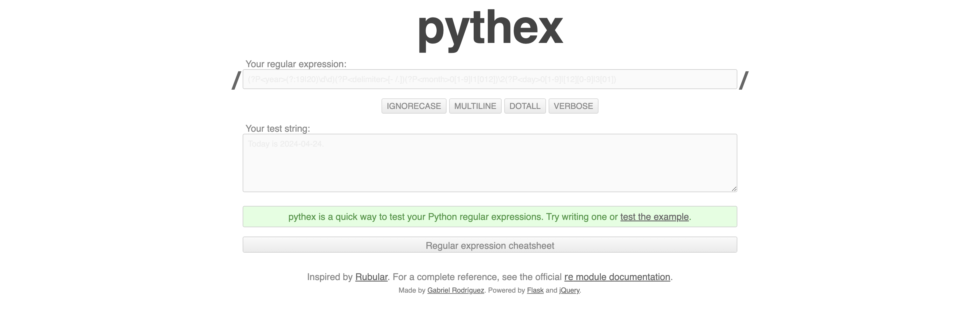Toggle the IGNORECASE flag
Screen dimensions: 980x323
point(414,106)
